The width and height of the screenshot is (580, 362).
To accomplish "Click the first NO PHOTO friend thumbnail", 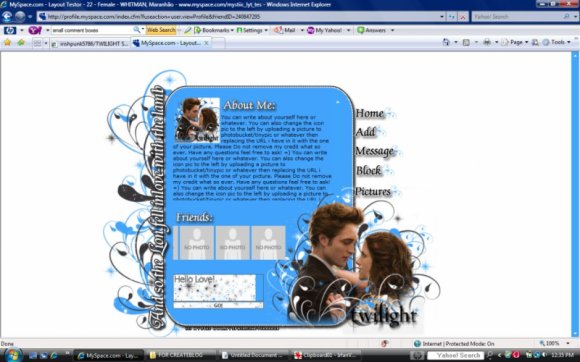I will coord(196,243).
